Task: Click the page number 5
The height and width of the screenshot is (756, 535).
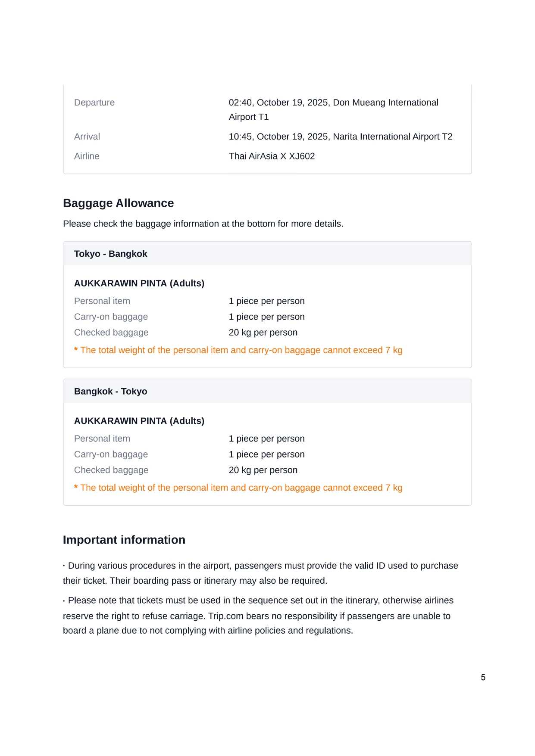Action: [483, 677]
